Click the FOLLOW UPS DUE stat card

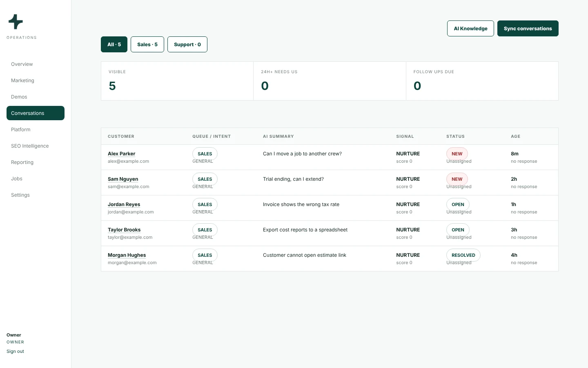pyautogui.click(x=482, y=81)
